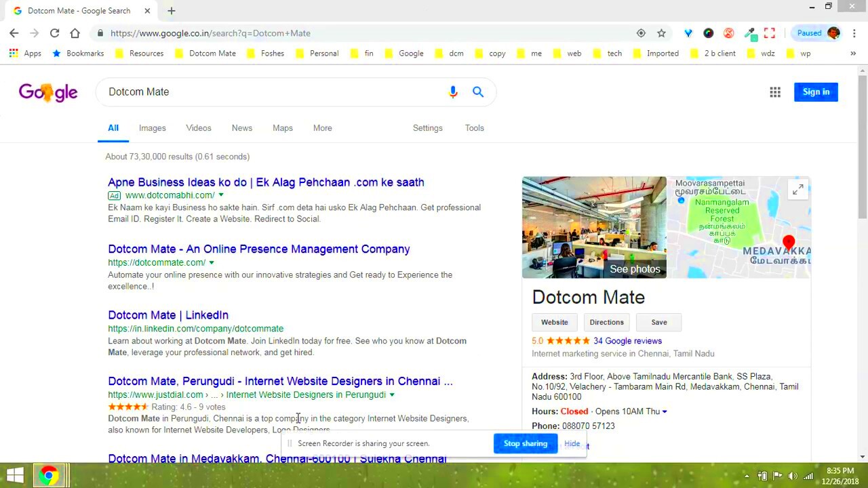Switch to the News search tab
This screenshot has width=868, height=488.
click(242, 127)
